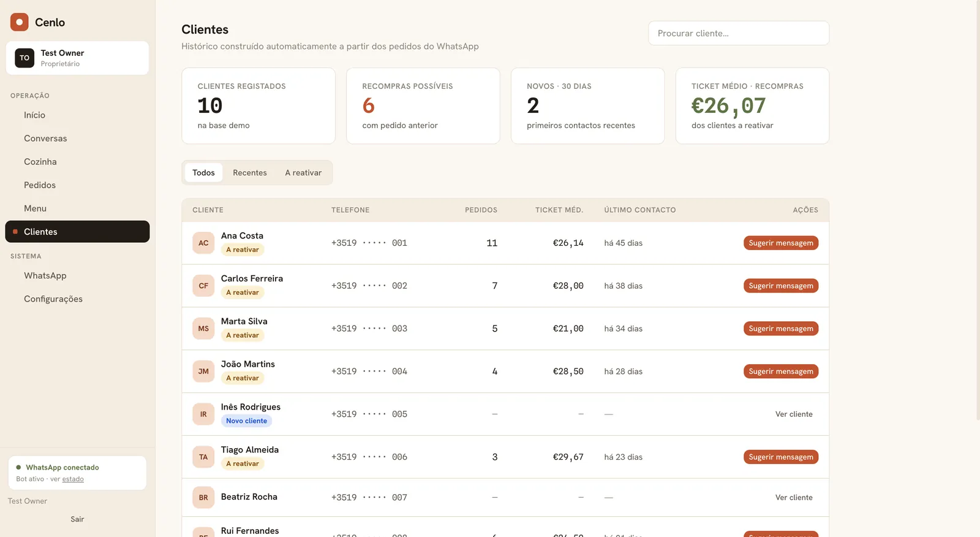Click the Cenlo logo icon
Viewport: 980px width, 537px height.
pyautogui.click(x=20, y=22)
